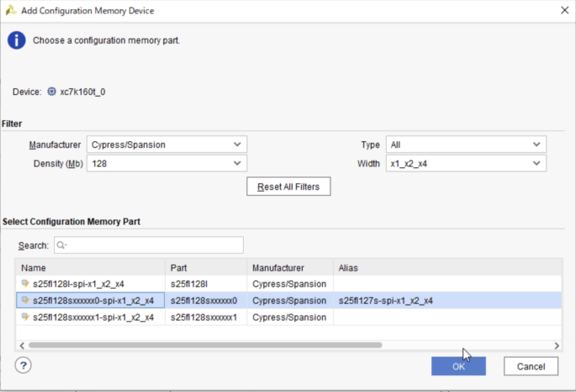Close the Add Configuration Memory Device dialog
The image size is (576, 392).
pos(565,11)
